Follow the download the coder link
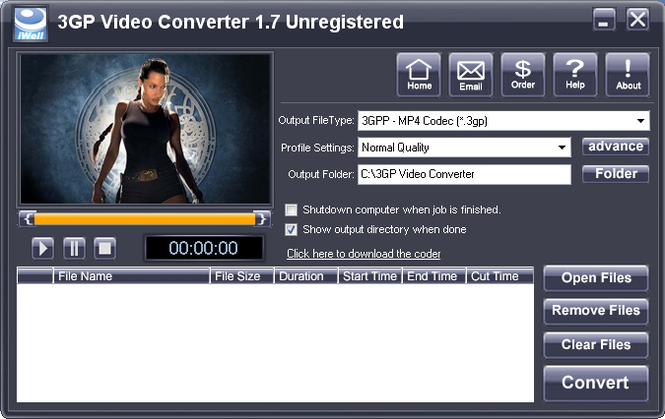665x419 pixels. pos(363,254)
